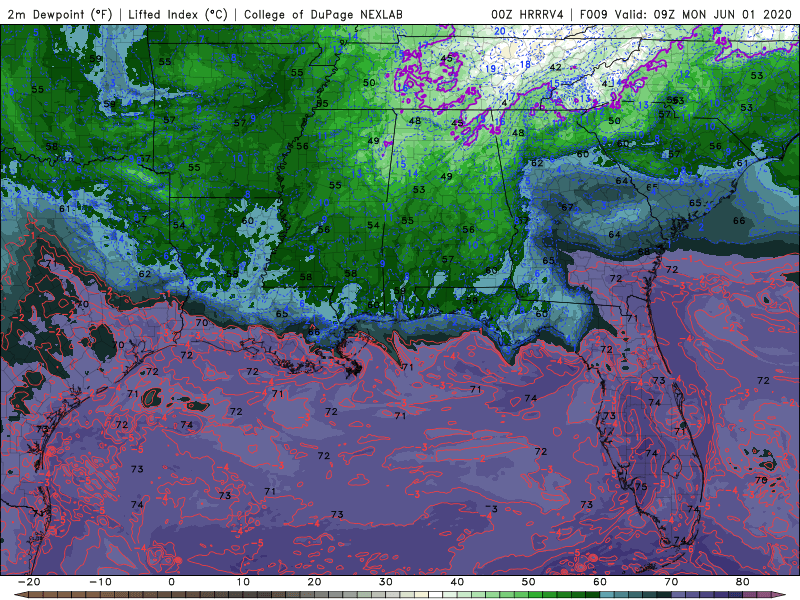This screenshot has width=800, height=600.
Task: Click the '67' dewpoint value in southern Georgia
Action: [x=567, y=207]
